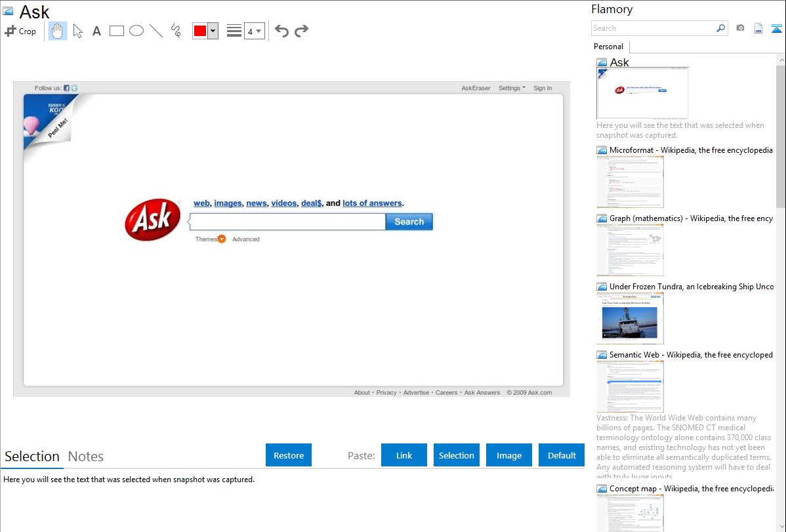Click snapshot icon beside Concept map title
This screenshot has height=532, width=786.
(602, 489)
